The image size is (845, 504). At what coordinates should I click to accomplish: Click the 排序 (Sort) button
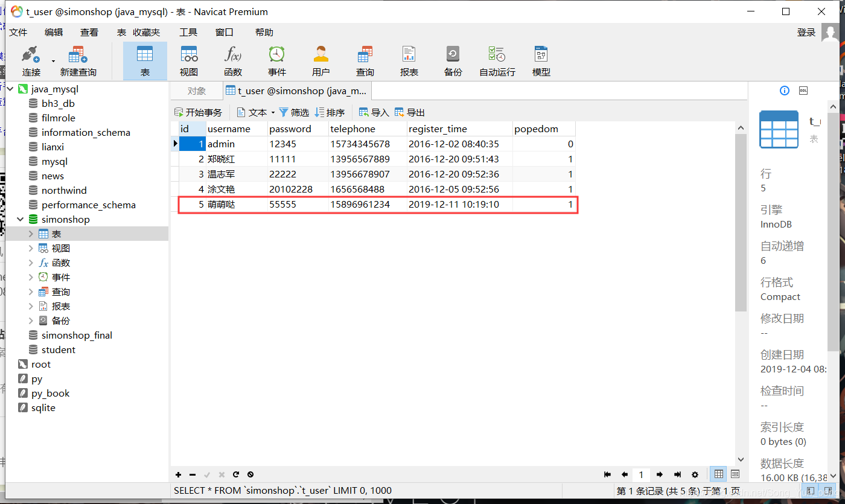coord(330,112)
